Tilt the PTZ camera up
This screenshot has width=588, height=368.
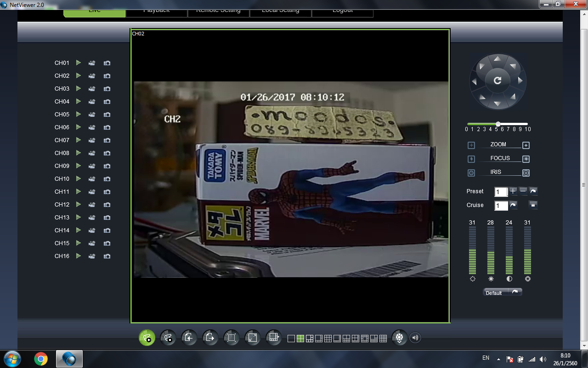tap(497, 58)
